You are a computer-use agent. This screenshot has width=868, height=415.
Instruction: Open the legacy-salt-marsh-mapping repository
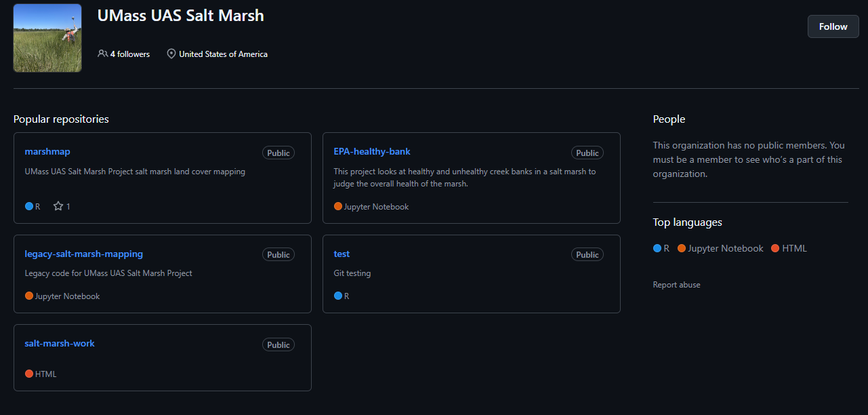click(83, 254)
